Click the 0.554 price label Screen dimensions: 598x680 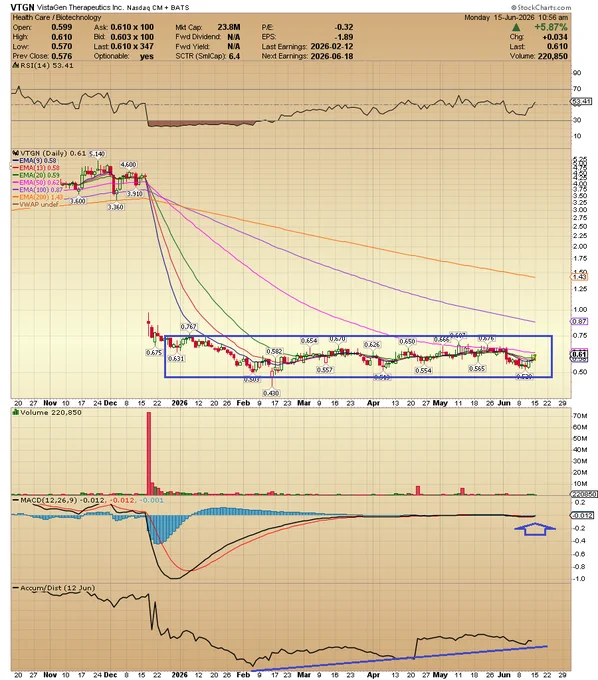(x=423, y=370)
